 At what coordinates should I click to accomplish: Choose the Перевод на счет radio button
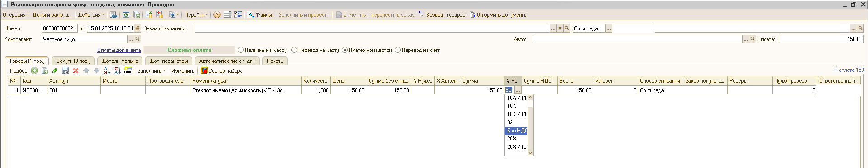[398, 50]
